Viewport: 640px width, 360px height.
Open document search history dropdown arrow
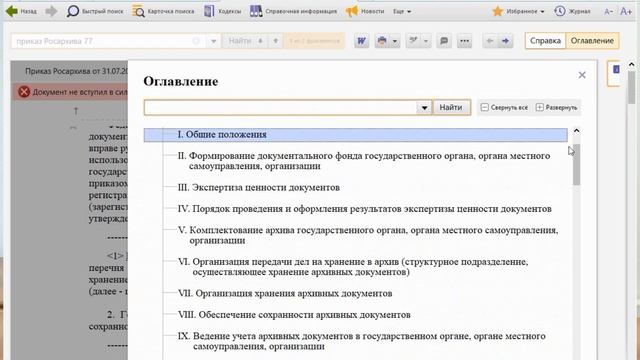(x=213, y=41)
